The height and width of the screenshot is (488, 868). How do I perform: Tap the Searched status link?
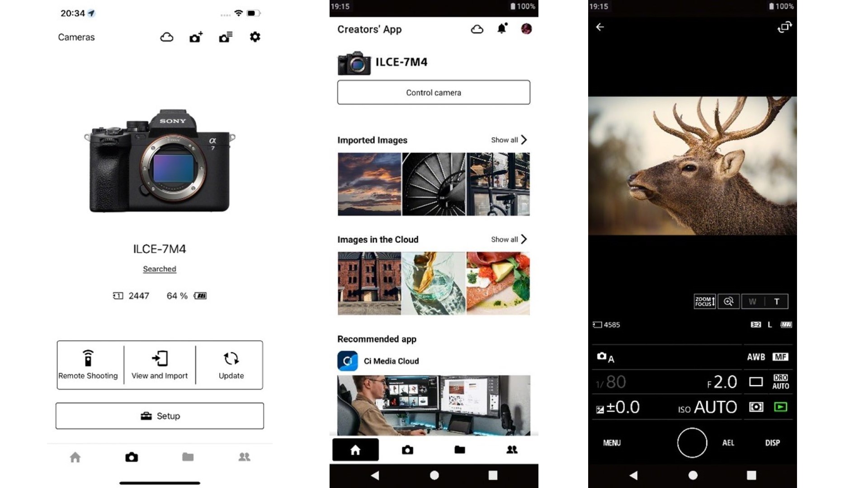160,269
